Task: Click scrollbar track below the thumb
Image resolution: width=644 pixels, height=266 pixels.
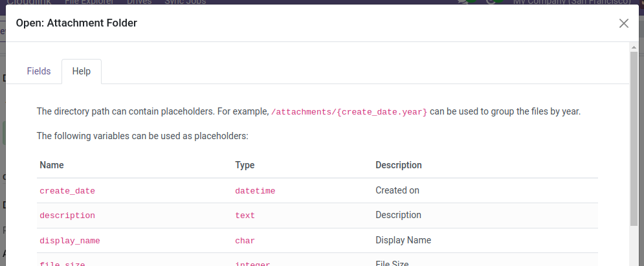Action: click(x=634, y=246)
